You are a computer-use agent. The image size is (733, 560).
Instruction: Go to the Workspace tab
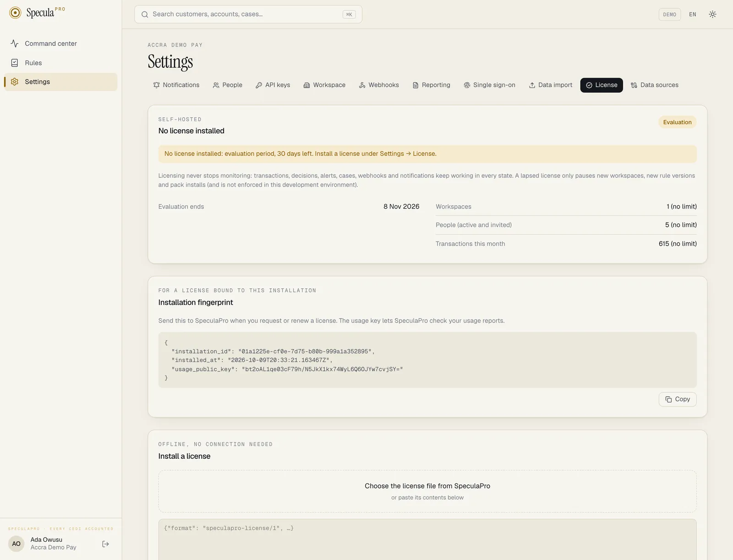pyautogui.click(x=325, y=85)
